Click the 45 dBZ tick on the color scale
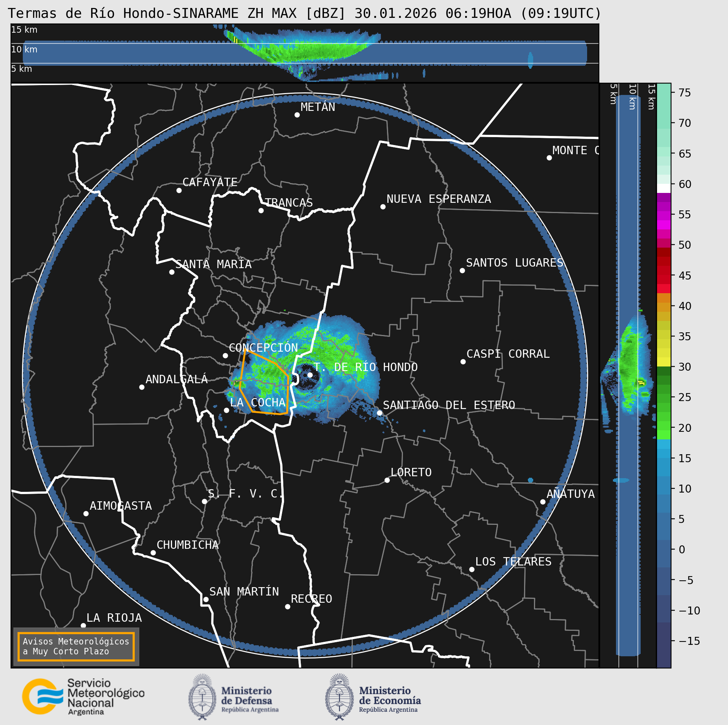 click(685, 276)
